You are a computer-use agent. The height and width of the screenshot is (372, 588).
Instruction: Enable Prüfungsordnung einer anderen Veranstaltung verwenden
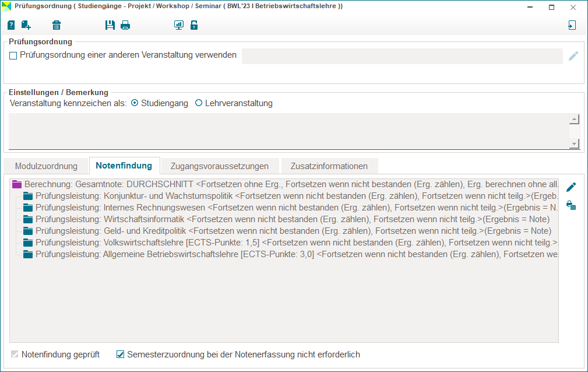coord(13,56)
